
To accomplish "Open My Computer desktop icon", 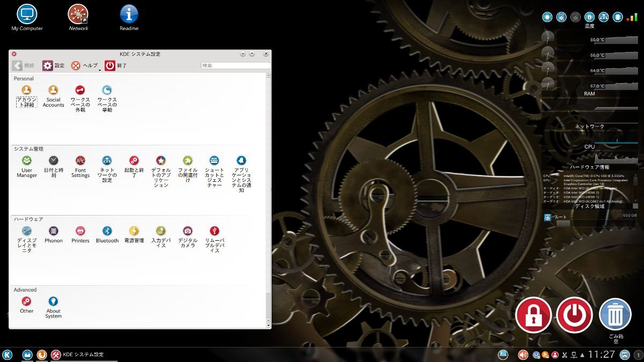I will (x=27, y=17).
